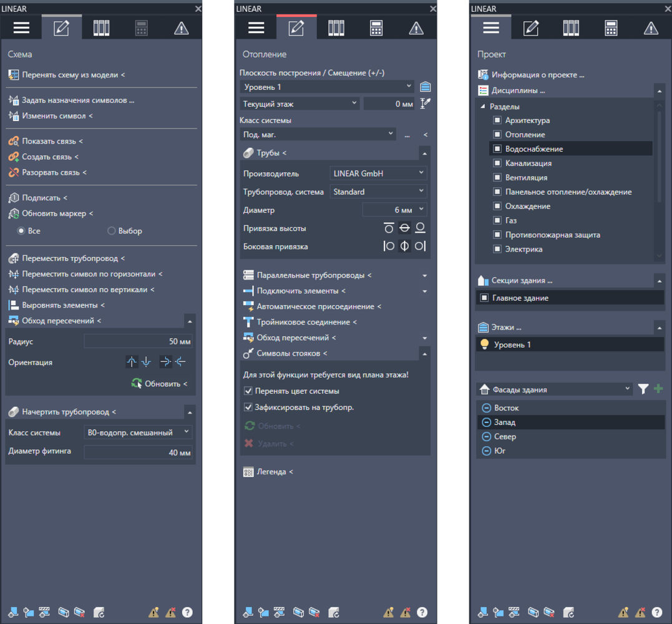Click Переместить символ по горизонтали
This screenshot has height=624, width=672.
coord(85,274)
